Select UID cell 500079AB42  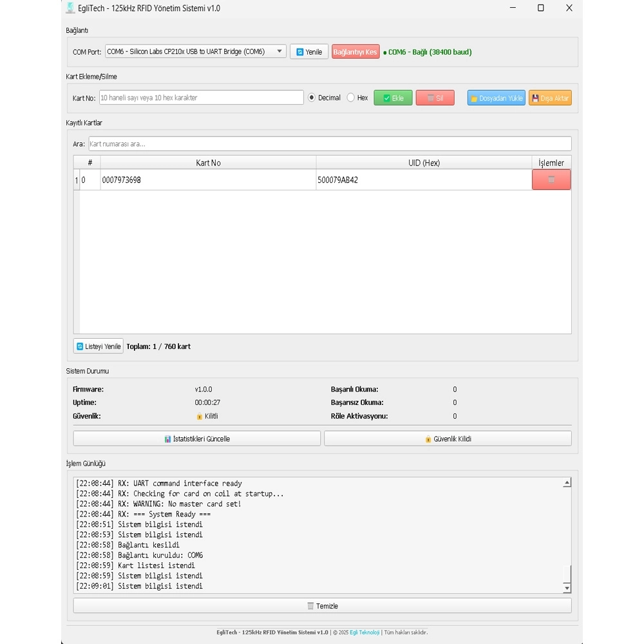point(424,180)
